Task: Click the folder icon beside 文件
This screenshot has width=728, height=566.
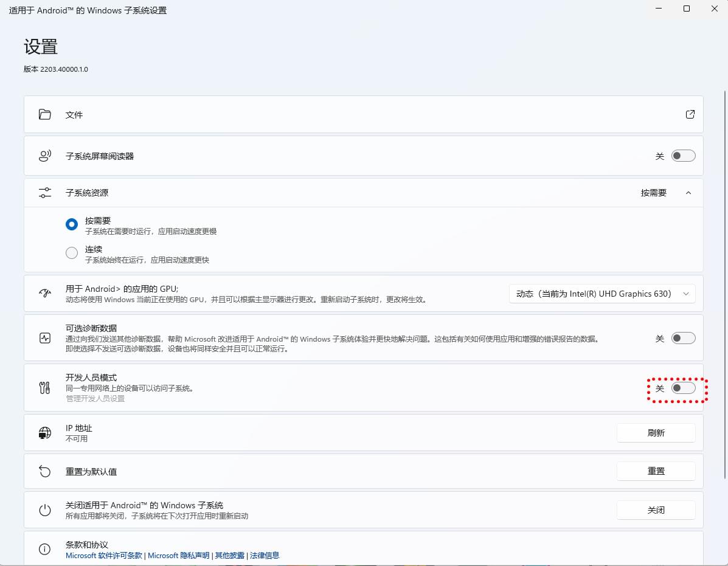Action: [44, 114]
